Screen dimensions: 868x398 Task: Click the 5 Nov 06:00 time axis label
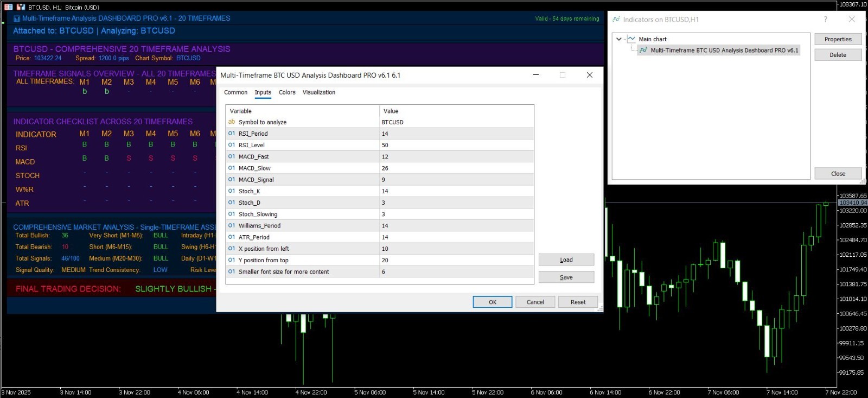tap(370, 392)
